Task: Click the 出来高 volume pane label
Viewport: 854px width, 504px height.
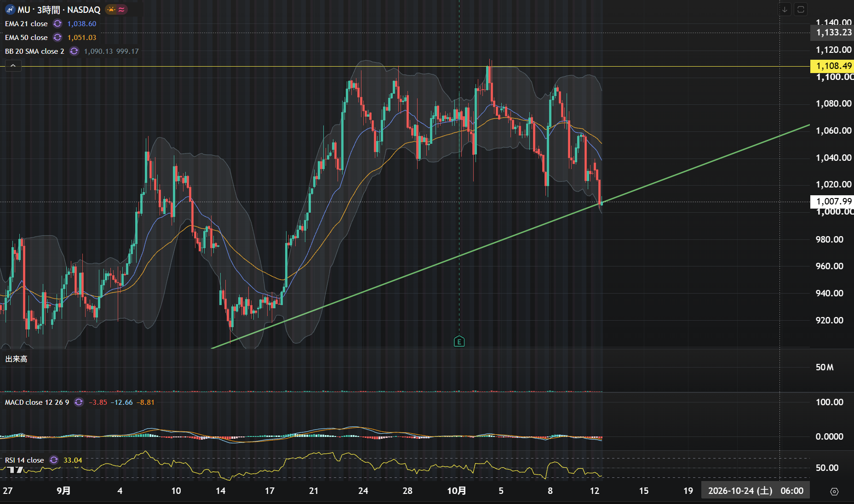Action: point(16,359)
